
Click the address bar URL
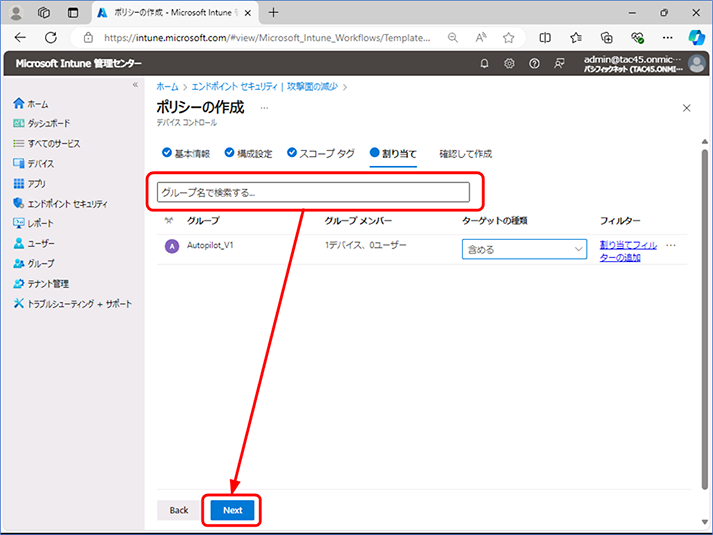(x=267, y=38)
